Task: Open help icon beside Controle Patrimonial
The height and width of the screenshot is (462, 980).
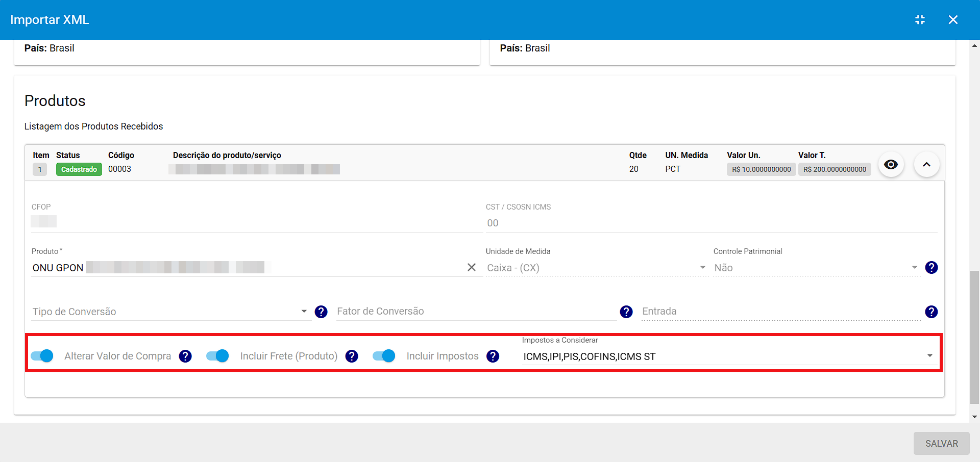Action: (x=931, y=267)
